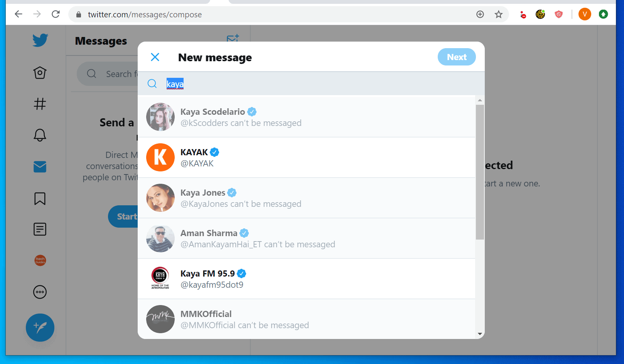Click Aman Sharma's profile photo
Screen dimensions: 624x364
pyautogui.click(x=160, y=238)
